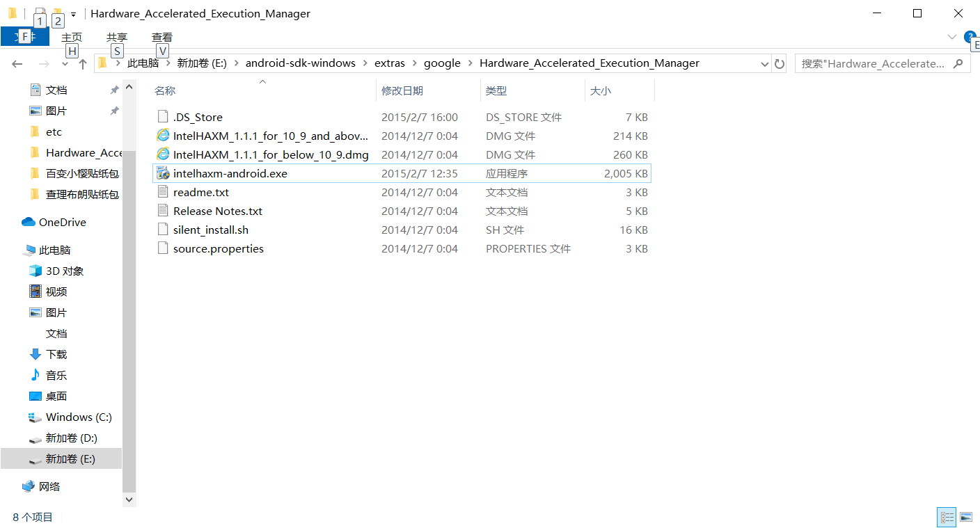This screenshot has width=980, height=528.
Task: Click the Release Notes.txt file icon
Action: tap(163, 211)
